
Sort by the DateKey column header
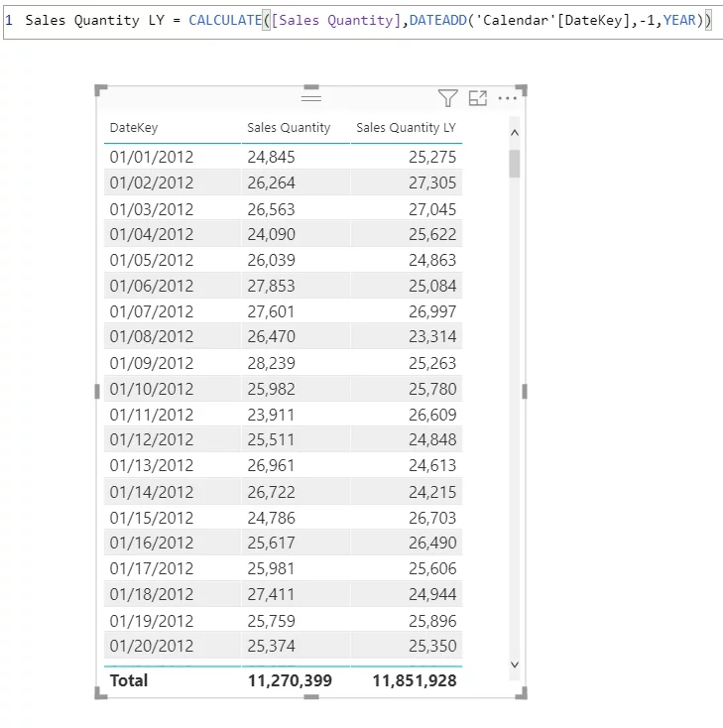pos(134,128)
